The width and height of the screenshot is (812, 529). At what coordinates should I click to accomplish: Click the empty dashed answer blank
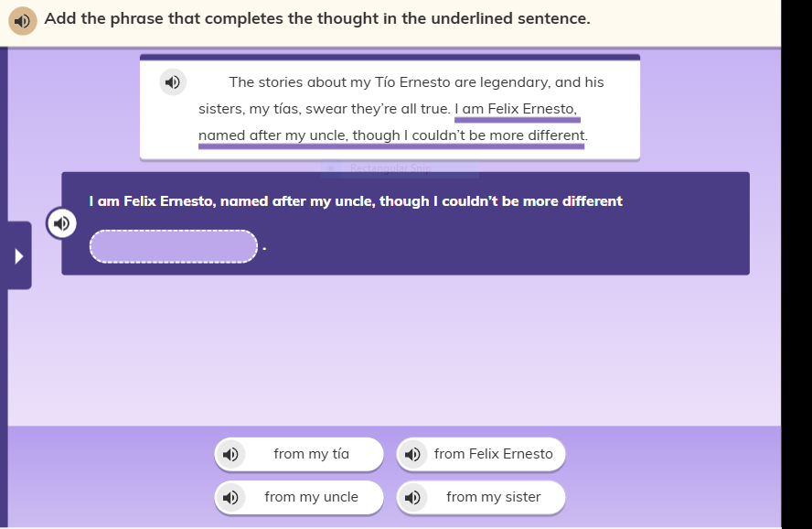[x=174, y=246]
